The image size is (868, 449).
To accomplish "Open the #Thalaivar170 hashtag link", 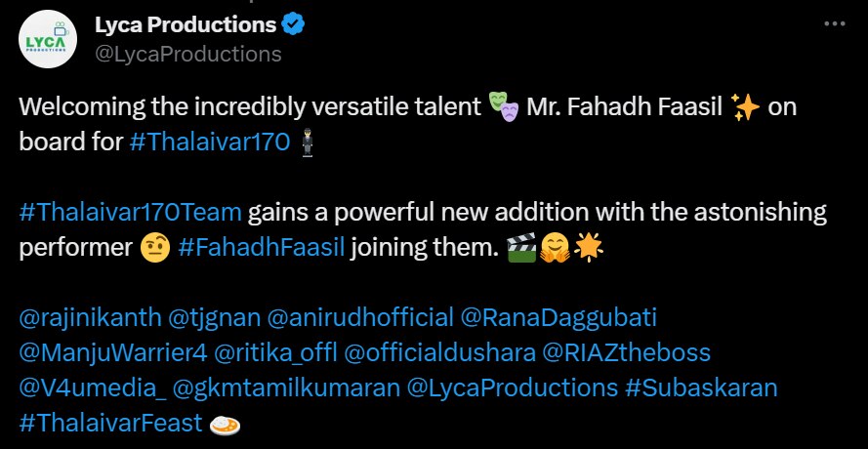I will click(210, 142).
